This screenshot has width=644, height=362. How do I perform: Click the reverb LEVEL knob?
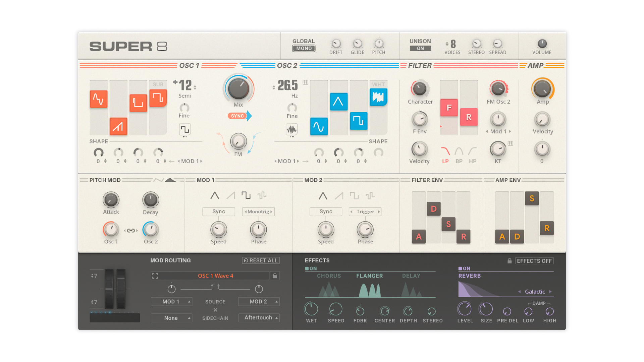click(x=465, y=309)
